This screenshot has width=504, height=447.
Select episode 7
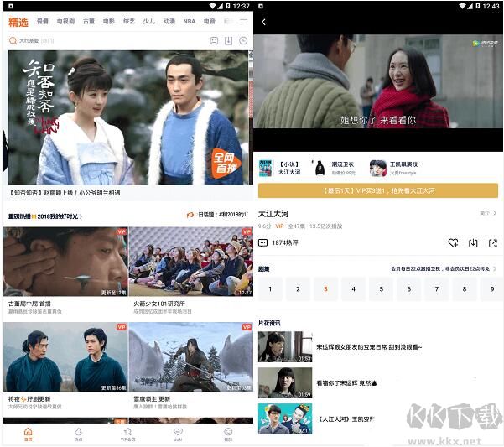click(437, 289)
